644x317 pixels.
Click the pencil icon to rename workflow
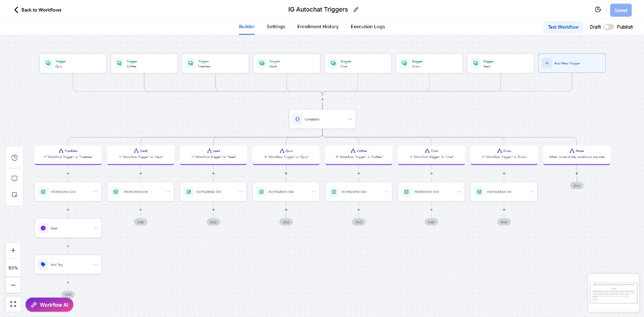tap(356, 10)
